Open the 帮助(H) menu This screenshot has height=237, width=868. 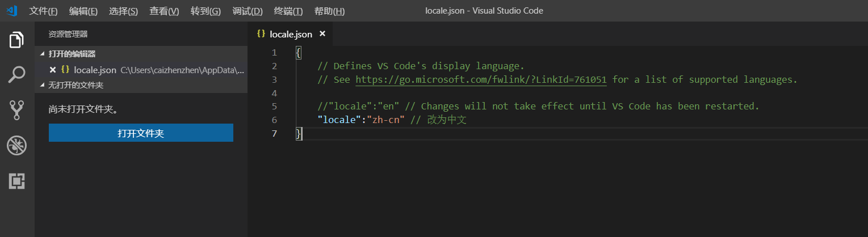click(329, 11)
